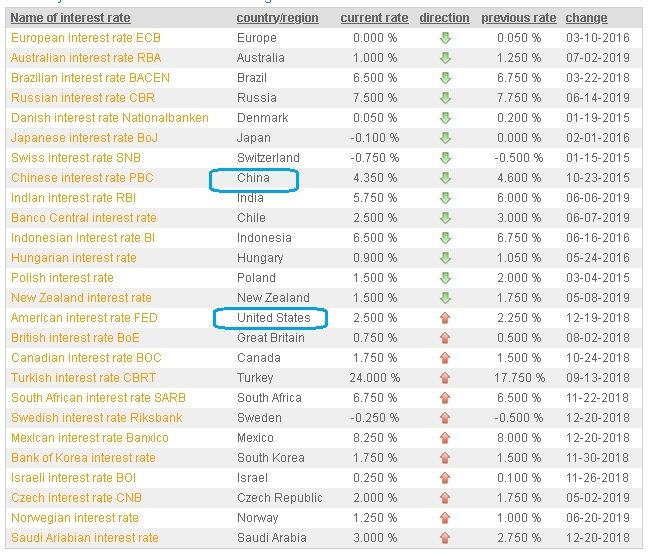Click the change column header

click(x=586, y=18)
